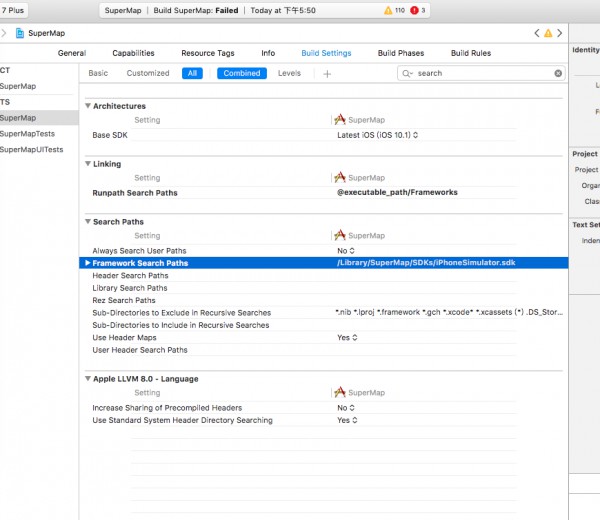Select the Build Settings tab
The image size is (600, 520).
click(x=326, y=53)
